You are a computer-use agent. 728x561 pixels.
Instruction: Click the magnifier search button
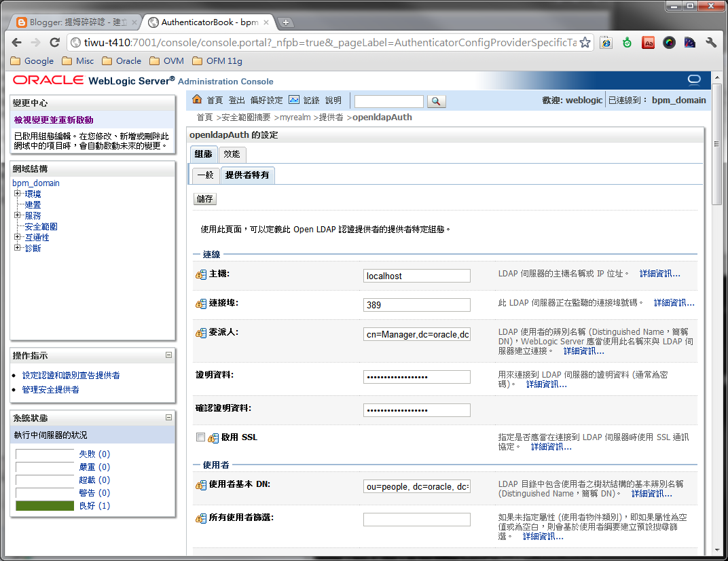(436, 101)
